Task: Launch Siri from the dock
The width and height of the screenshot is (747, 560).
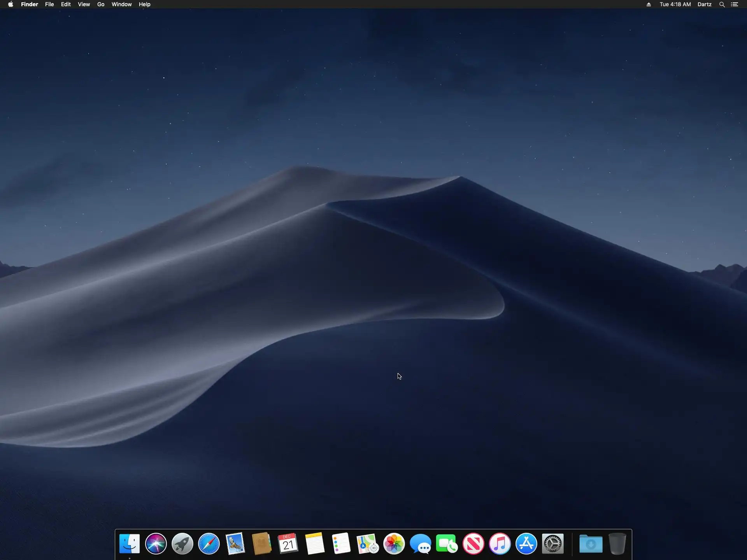Action: [x=156, y=543]
